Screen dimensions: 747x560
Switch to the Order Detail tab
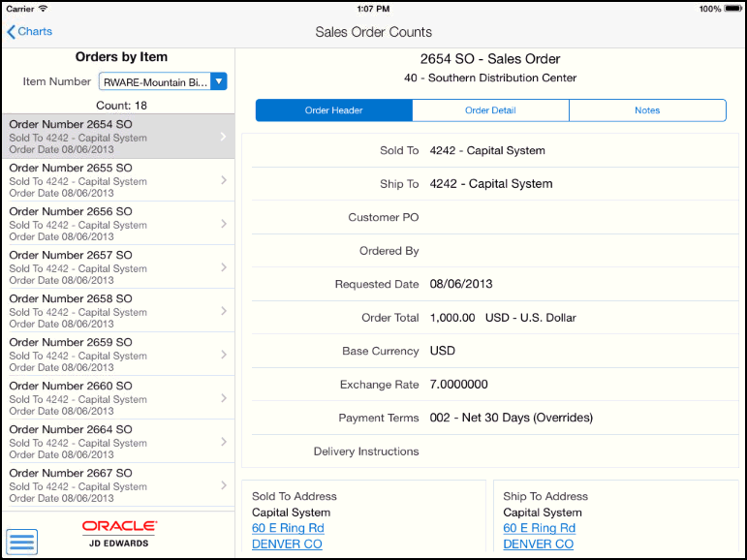pos(490,110)
